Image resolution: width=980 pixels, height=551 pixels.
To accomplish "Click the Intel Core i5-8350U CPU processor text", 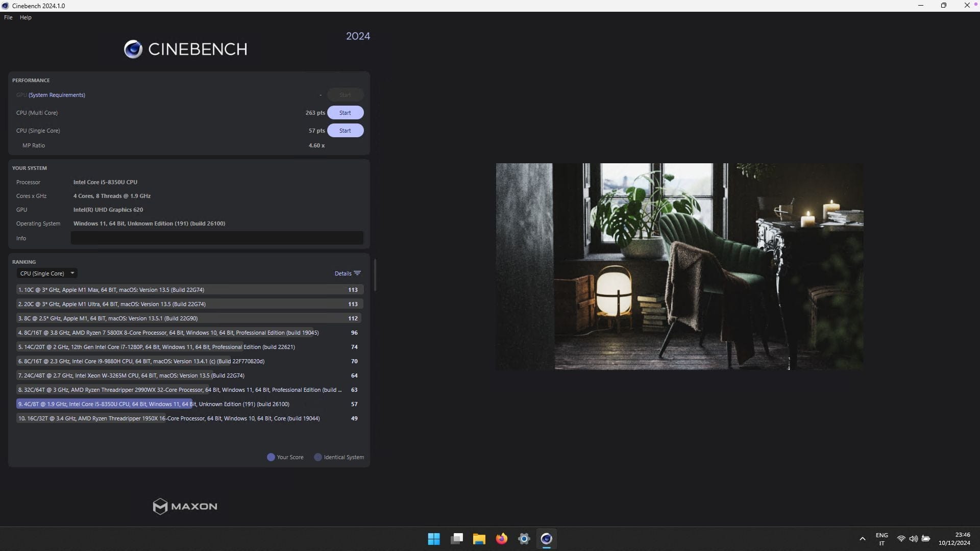I will 105,182.
